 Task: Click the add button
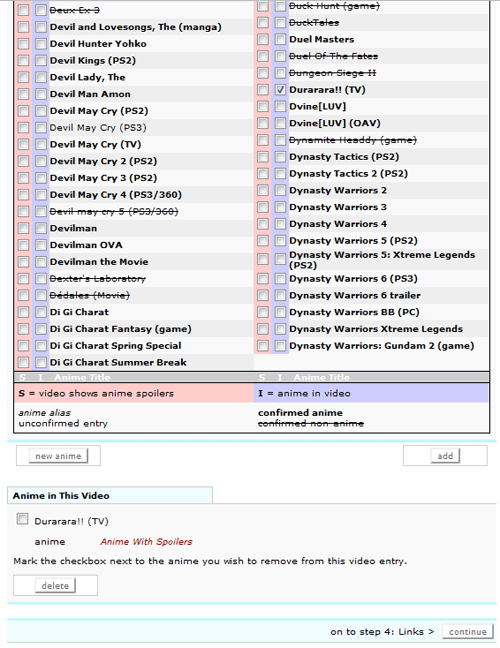pos(445,456)
